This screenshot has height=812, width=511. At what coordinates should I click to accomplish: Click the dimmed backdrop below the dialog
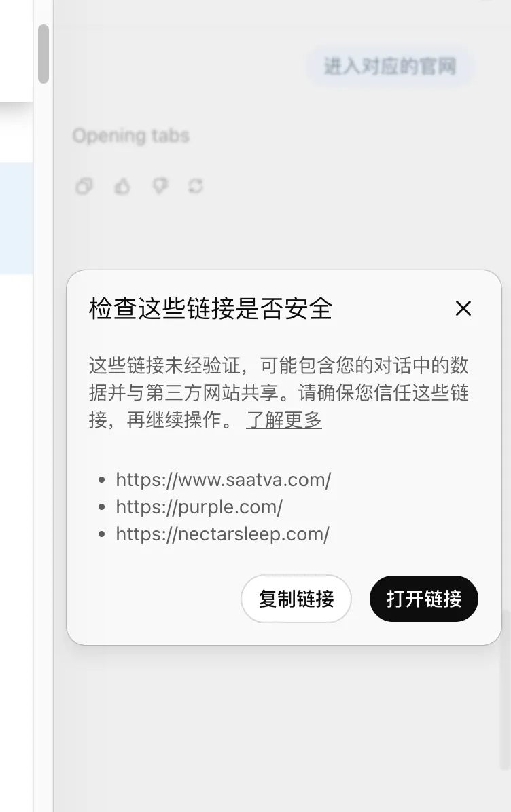click(x=280, y=725)
